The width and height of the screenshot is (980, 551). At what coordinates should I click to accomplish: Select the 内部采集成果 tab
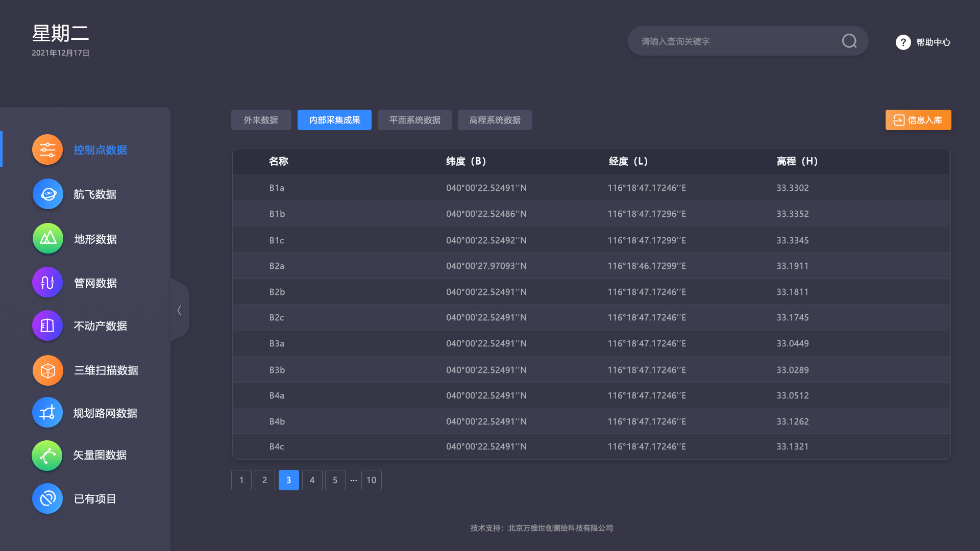click(334, 120)
